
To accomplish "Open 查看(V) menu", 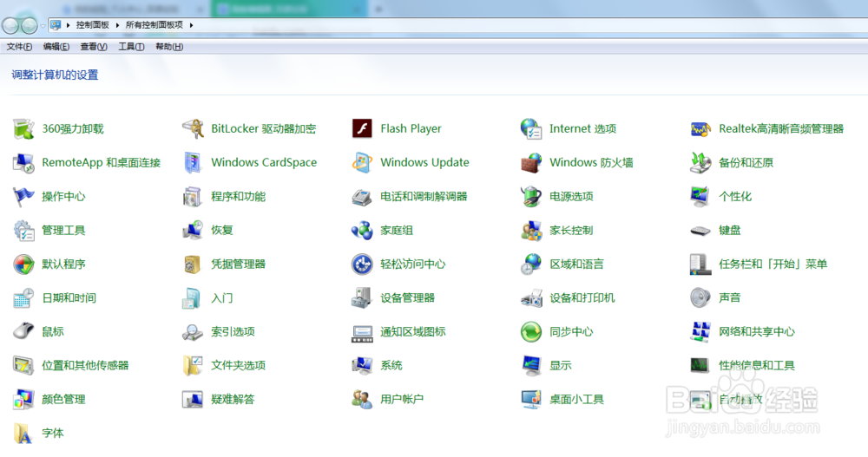I will (x=94, y=47).
